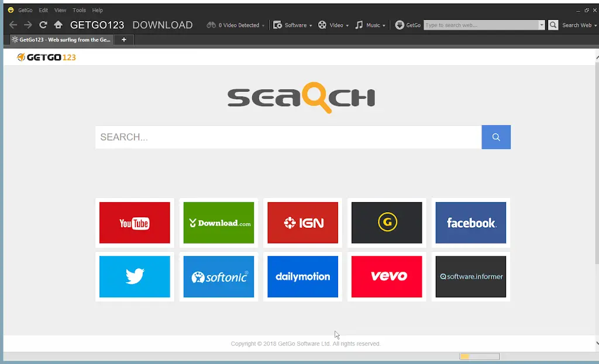Click the copyright 2018 GetGo Software text
The height and width of the screenshot is (364, 599).
(x=305, y=344)
